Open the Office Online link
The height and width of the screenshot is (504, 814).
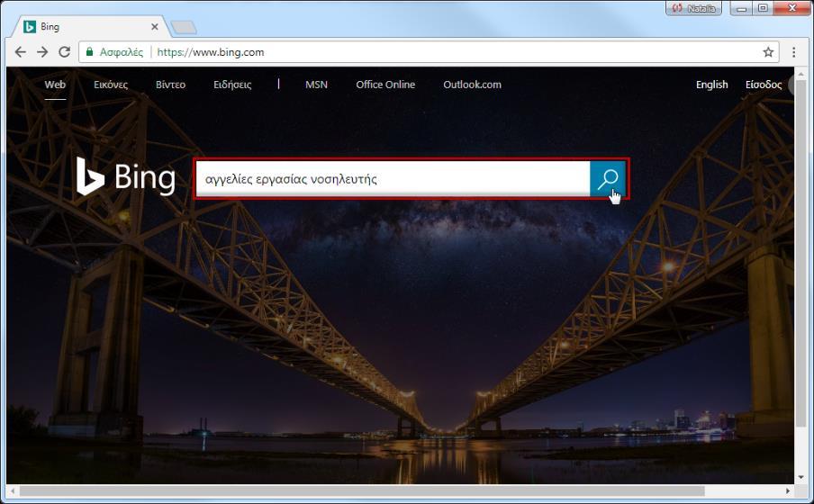coord(385,85)
